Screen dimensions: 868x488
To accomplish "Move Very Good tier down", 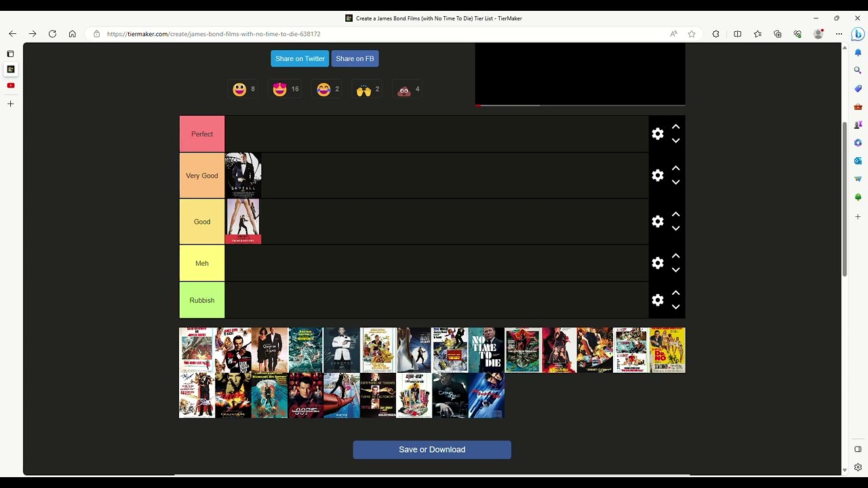I will 675,182.
